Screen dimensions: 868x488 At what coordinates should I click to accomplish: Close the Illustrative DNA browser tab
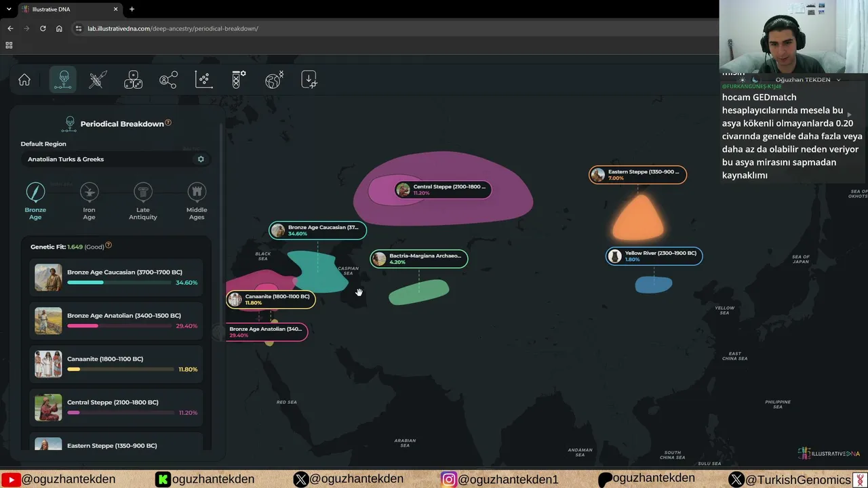click(x=116, y=9)
